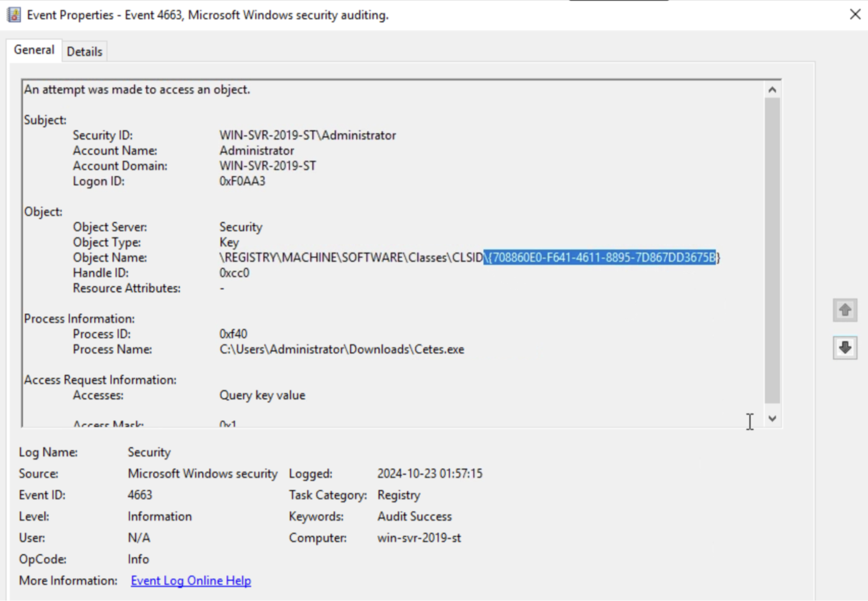
Task: Close the Event Properties window
Action: click(855, 14)
